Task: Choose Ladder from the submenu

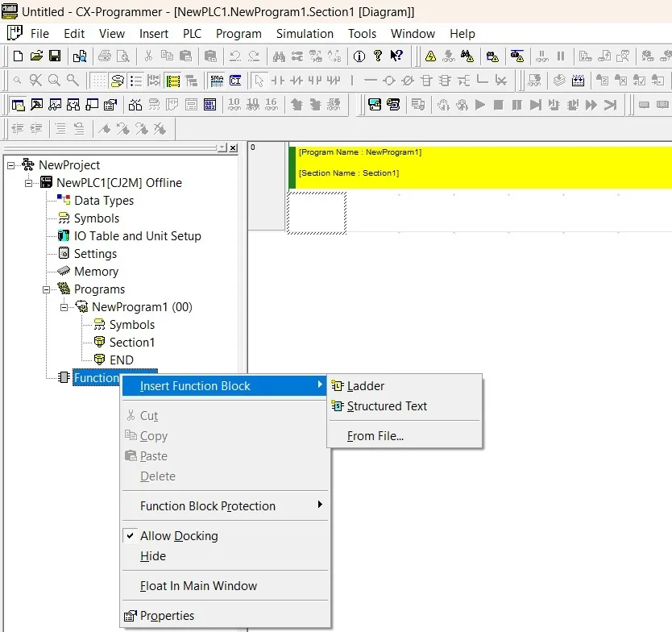Action: [404, 386]
